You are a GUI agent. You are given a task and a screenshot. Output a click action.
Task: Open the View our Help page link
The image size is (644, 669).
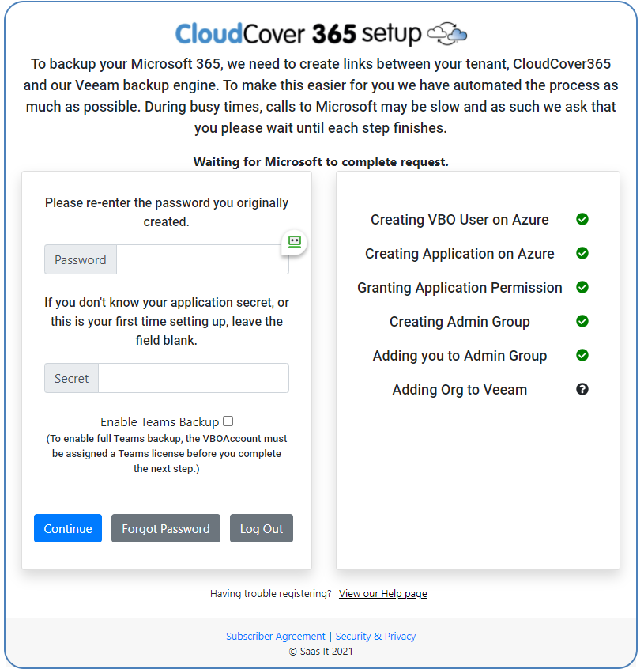coord(382,594)
